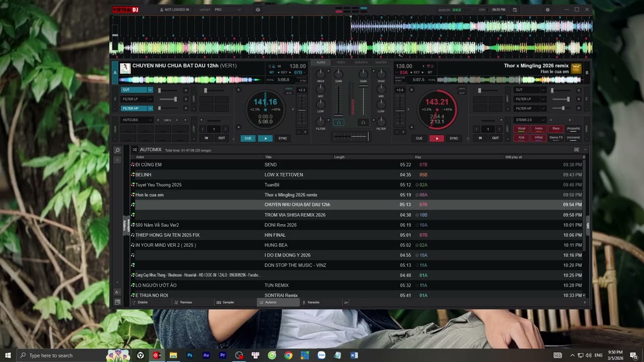Nudge deck A pitch plus button
This screenshot has height=362, width=644.
tap(305, 132)
